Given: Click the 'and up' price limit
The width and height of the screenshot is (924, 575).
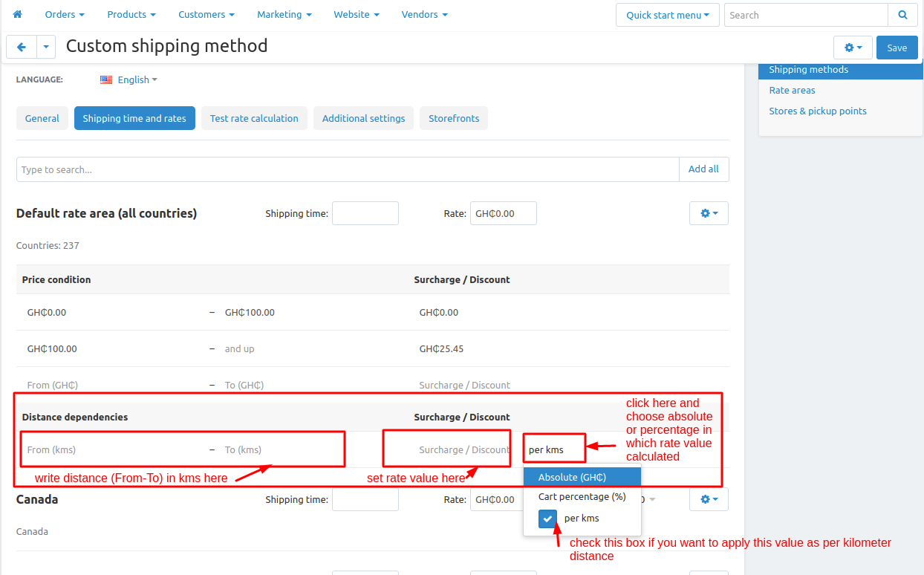Looking at the screenshot, I should (240, 348).
